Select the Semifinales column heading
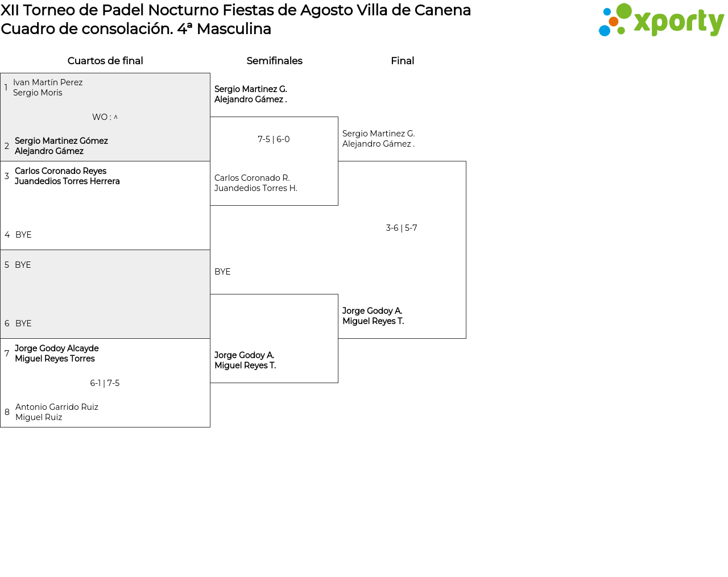Screen dimensions: 728x577 [x=274, y=61]
